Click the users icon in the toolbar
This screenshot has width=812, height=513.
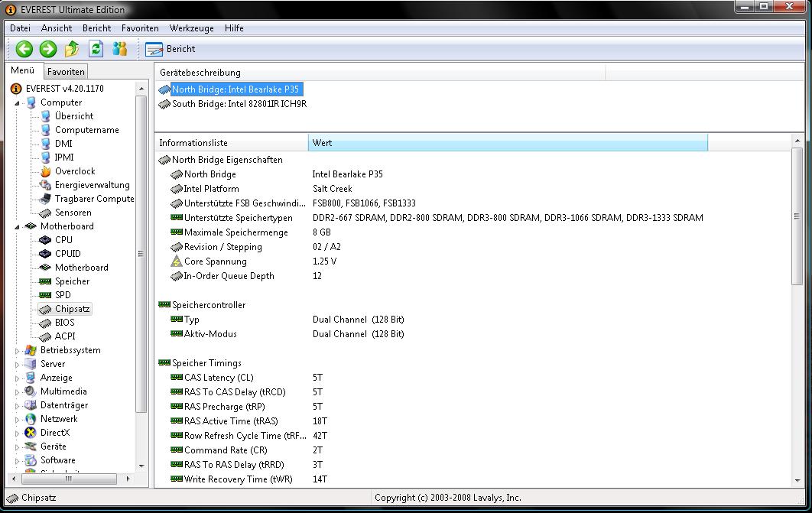click(x=119, y=49)
